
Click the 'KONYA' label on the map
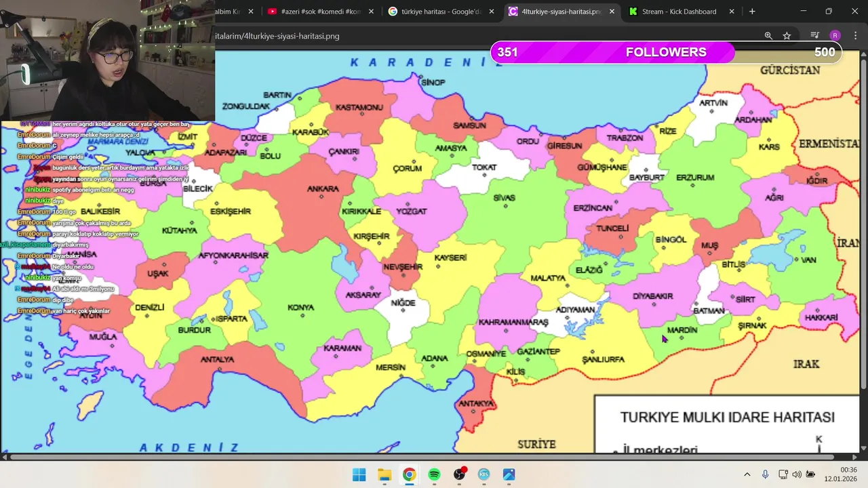[300, 308]
